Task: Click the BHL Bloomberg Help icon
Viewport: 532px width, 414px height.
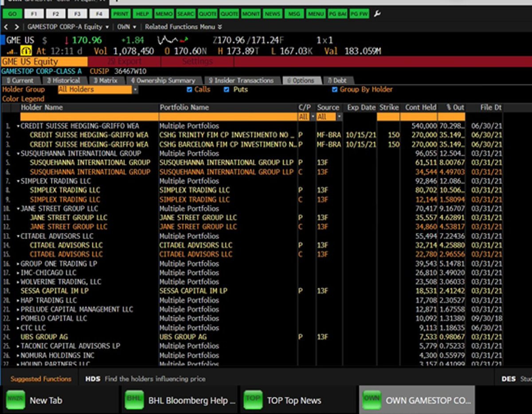Action: (134, 400)
